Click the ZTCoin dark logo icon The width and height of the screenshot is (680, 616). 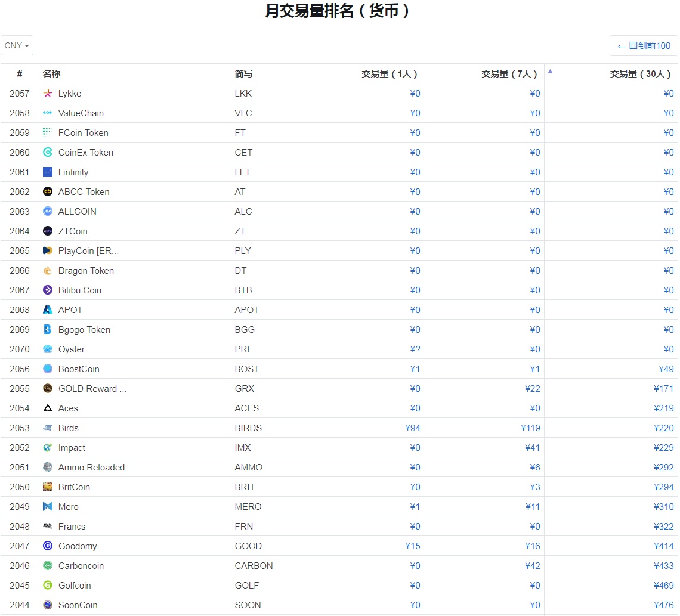click(48, 231)
